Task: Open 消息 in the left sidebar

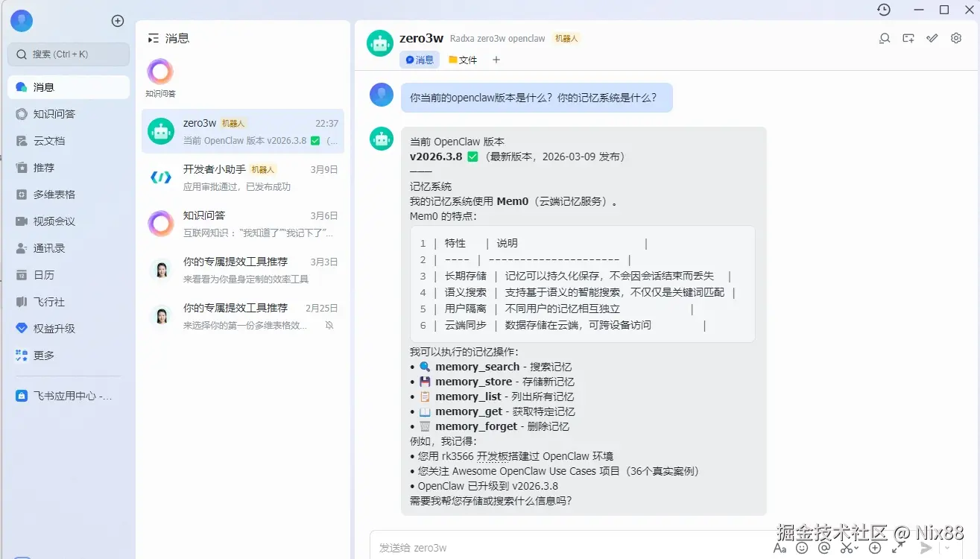Action: coord(69,87)
